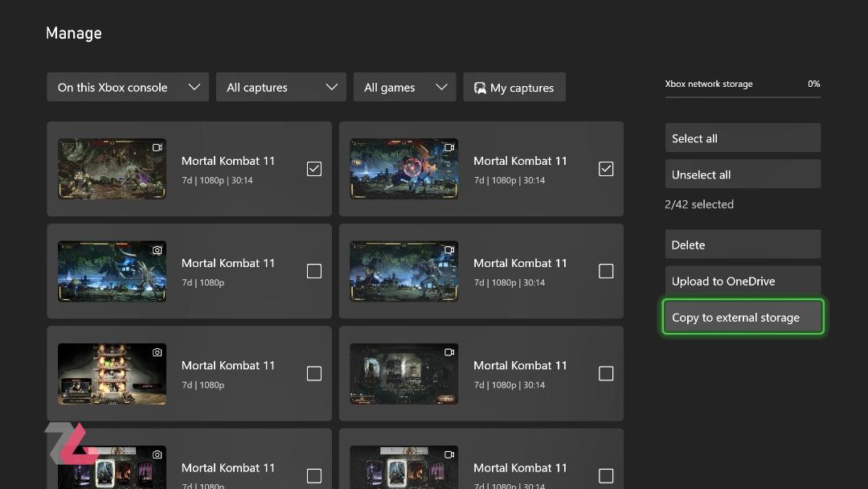Screen dimensions: 868x489
Task: Click Copy to external storage
Action: pos(743,317)
